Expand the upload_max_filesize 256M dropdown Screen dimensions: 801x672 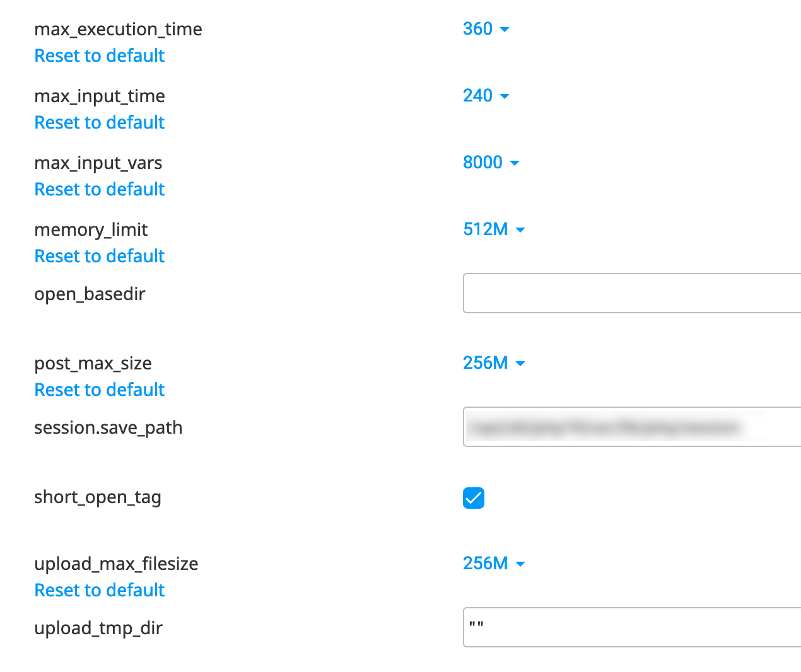click(494, 564)
